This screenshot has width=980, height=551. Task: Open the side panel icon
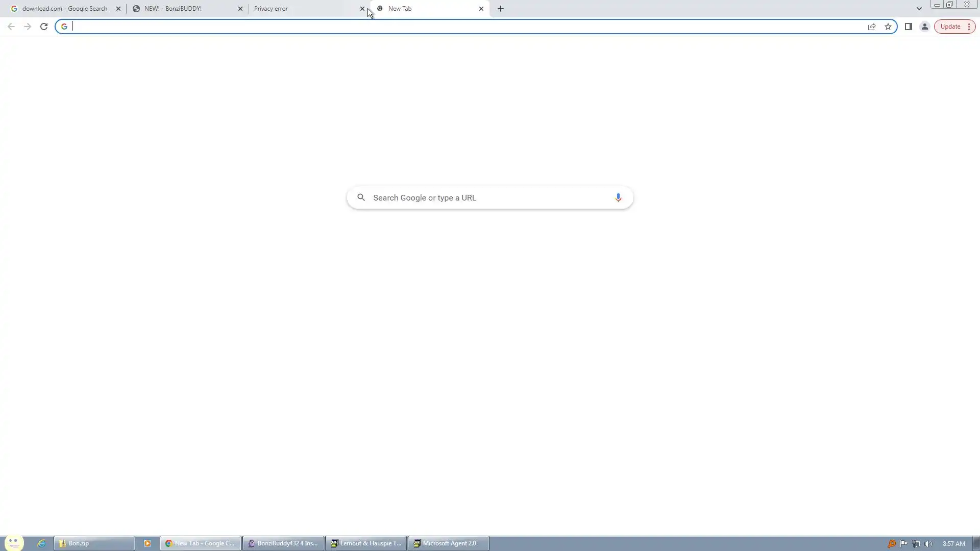(x=908, y=27)
